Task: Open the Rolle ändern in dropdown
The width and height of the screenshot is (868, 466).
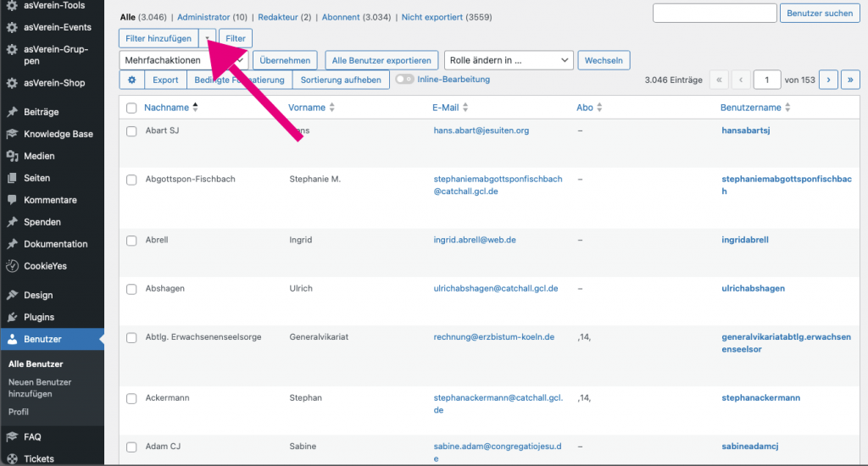Action: click(509, 60)
